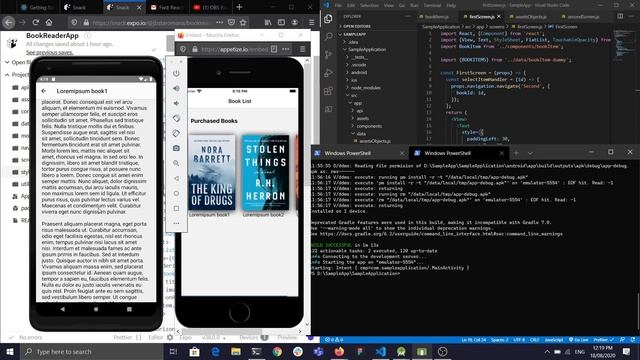640x360 pixels.
Task: Open VS Code Extensions view
Action: coord(329,91)
